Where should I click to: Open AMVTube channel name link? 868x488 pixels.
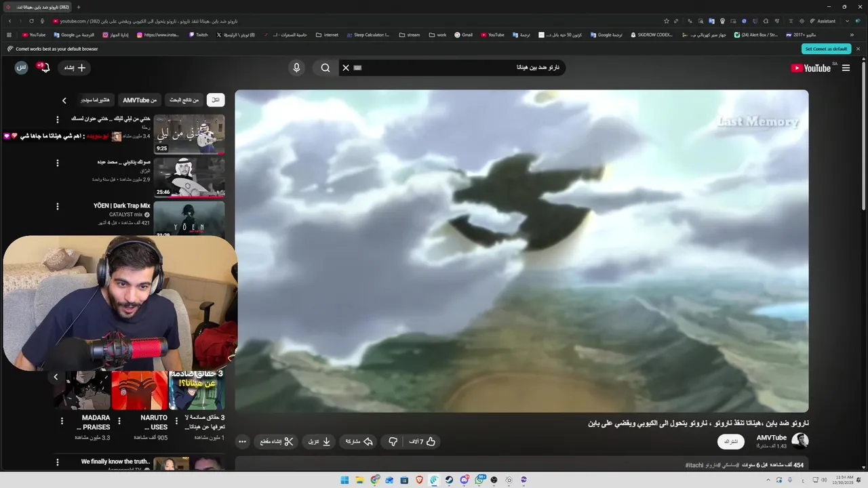772,438
